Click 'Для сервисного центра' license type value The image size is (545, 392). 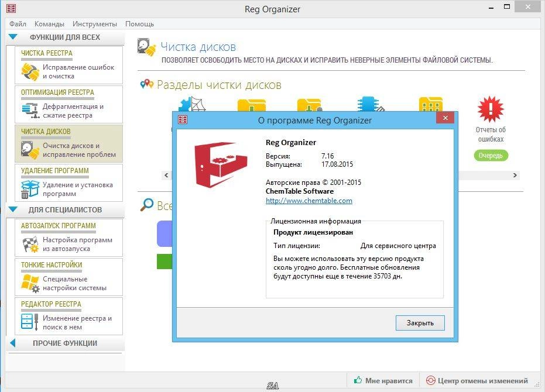pyautogui.click(x=398, y=246)
